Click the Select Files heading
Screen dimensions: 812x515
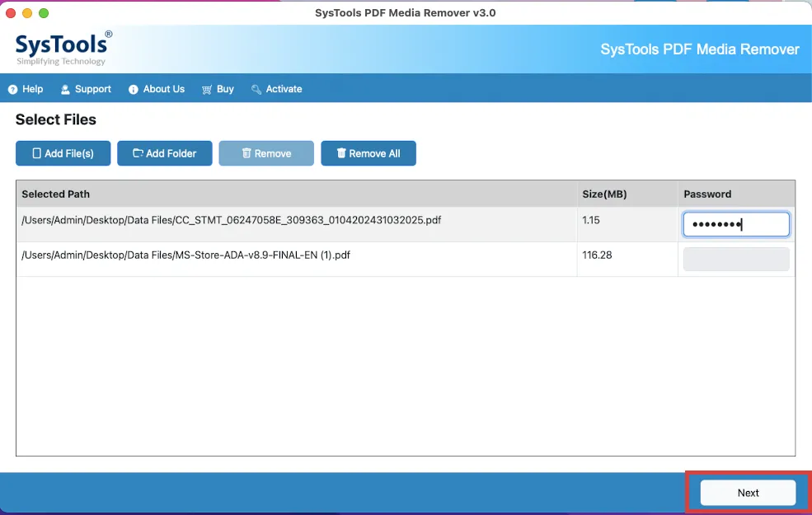(56, 119)
